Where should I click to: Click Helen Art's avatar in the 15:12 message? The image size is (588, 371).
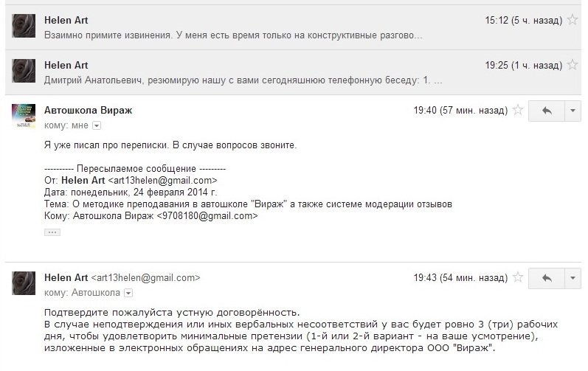(x=24, y=27)
